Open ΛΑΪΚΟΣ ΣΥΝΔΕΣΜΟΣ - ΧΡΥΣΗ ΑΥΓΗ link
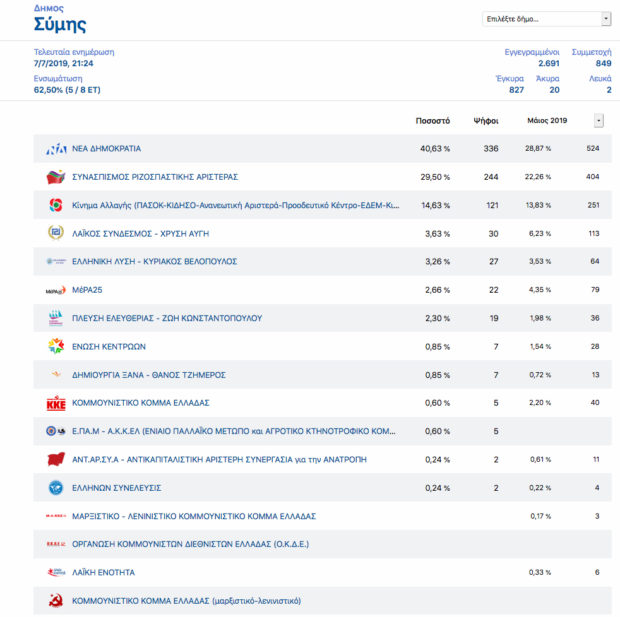The image size is (620, 617). coord(140,234)
